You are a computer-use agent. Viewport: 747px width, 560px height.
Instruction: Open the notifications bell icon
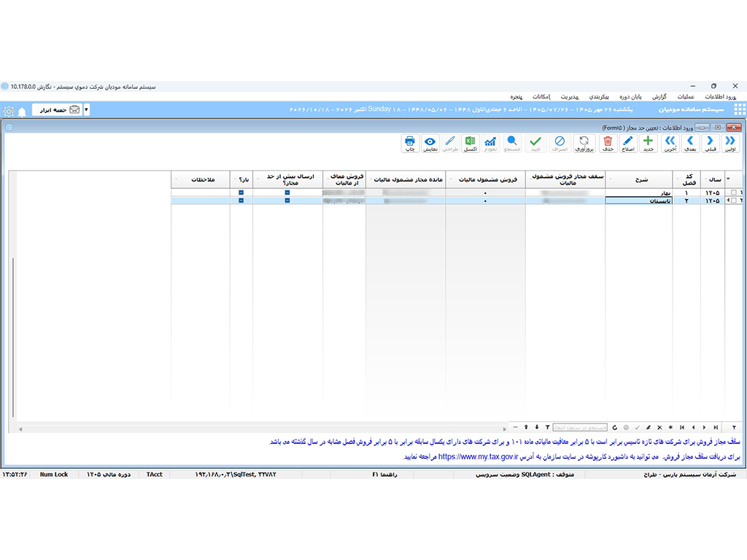(22, 112)
